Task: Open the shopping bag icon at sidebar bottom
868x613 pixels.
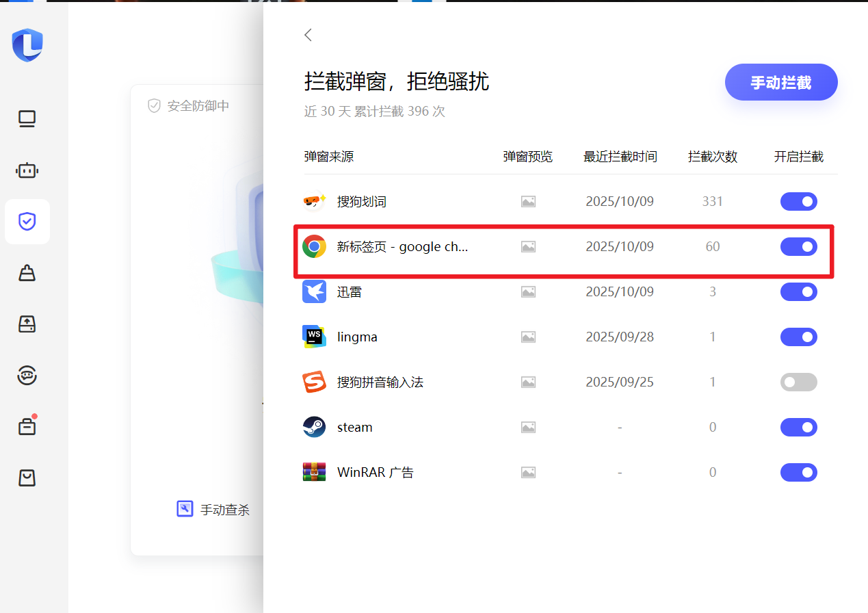Action: pos(27,478)
